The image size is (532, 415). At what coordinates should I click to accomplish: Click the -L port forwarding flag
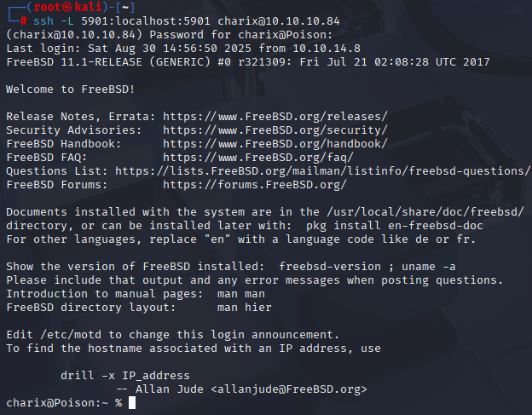67,21
